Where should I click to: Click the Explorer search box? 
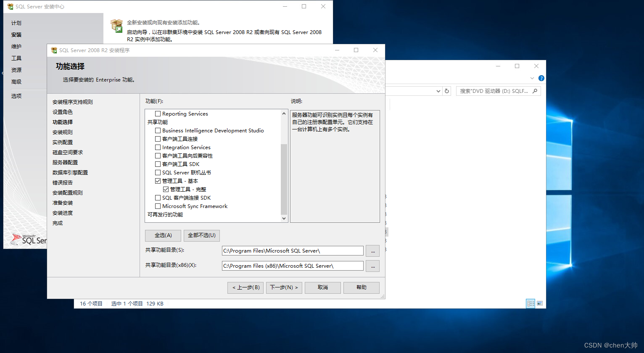(x=499, y=91)
